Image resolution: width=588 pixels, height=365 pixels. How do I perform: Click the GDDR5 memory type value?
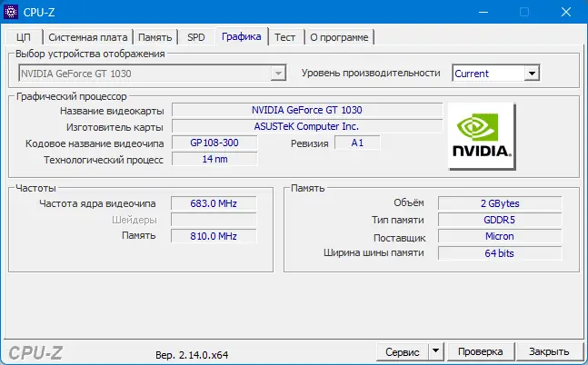[x=500, y=220]
